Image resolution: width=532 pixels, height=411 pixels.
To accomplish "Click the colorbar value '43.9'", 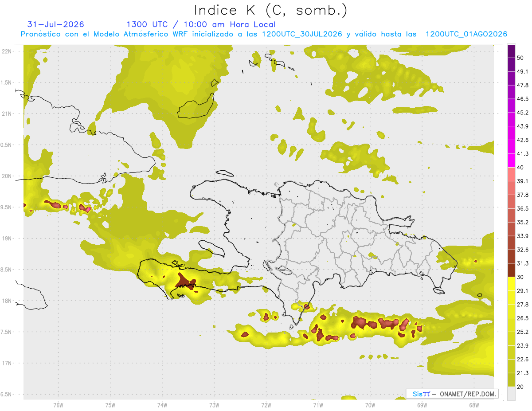I will click(523, 126).
